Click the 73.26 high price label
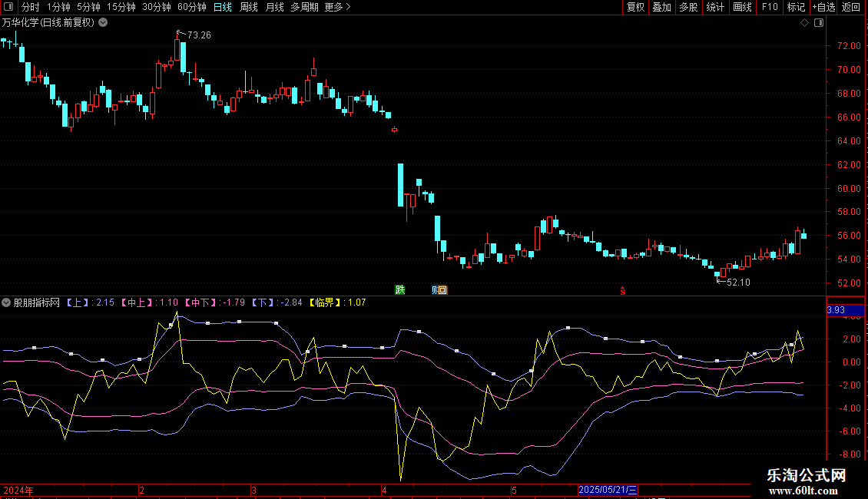Viewport: 868px width, 499px height. (199, 35)
